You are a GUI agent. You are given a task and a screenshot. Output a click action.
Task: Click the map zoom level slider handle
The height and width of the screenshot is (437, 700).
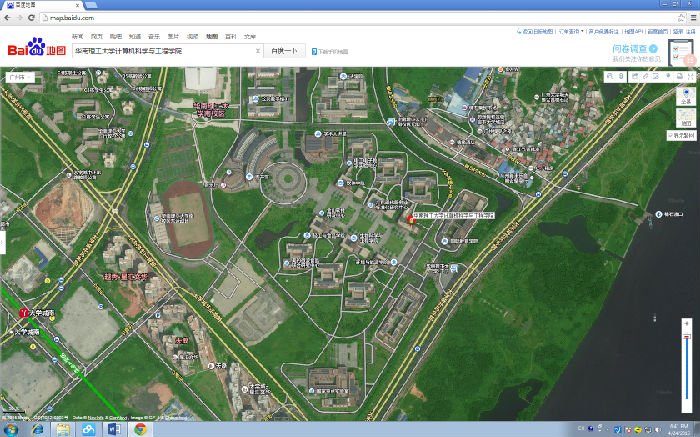click(x=686, y=338)
